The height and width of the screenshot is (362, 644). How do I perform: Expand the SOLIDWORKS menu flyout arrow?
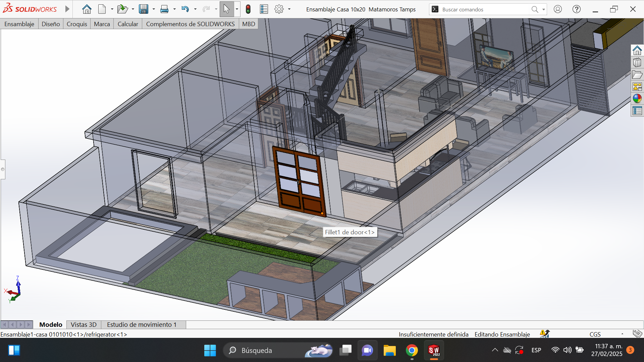tap(67, 9)
